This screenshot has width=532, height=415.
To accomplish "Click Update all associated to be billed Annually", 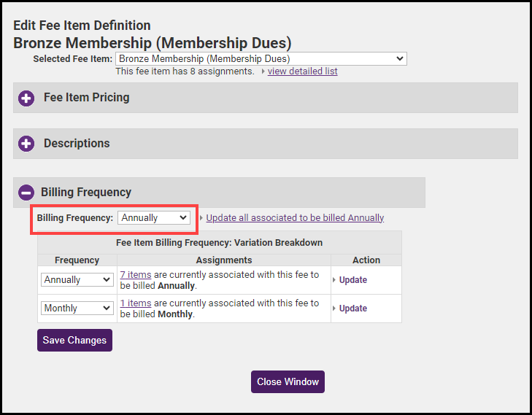I will 295,218.
